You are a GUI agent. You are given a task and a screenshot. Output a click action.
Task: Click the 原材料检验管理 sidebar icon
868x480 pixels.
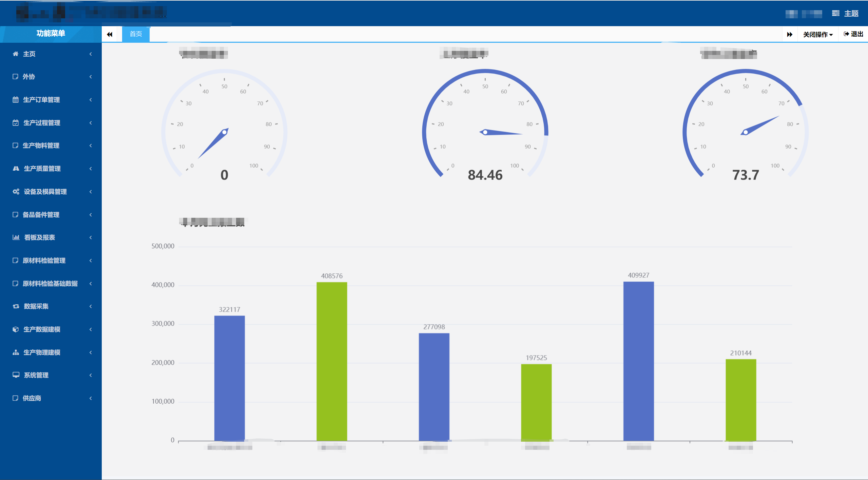click(15, 260)
